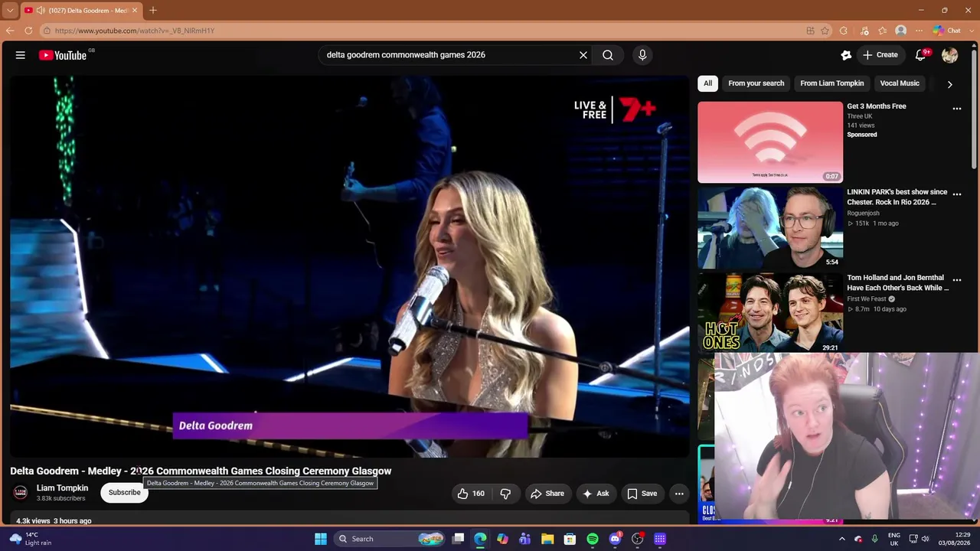Click the Create button
This screenshot has height=551, width=980.
click(x=880, y=55)
